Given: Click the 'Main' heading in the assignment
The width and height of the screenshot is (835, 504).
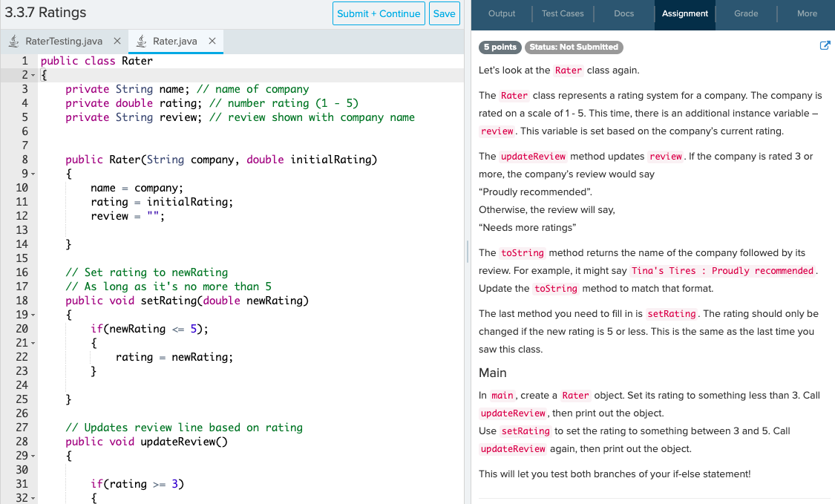Looking at the screenshot, I should (493, 373).
